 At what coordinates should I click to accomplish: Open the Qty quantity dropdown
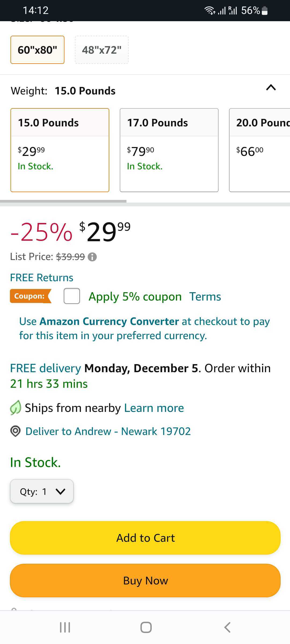point(42,491)
